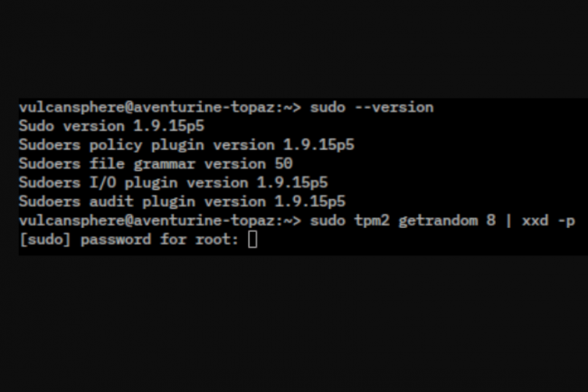The height and width of the screenshot is (392, 588).
Task: Click the first vulcansphere@aventurine-topaz shell prompt
Action: click(x=159, y=107)
